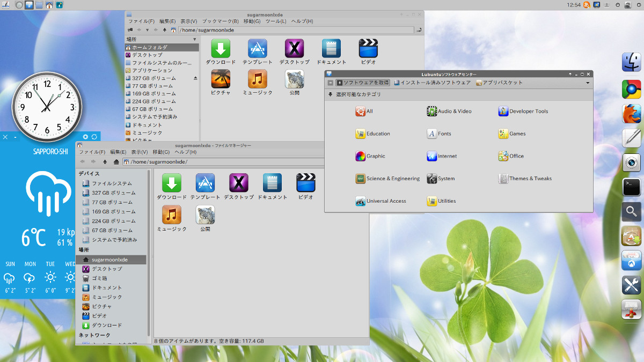Open wrench and screwdriver settings dock icon
644x362 pixels.
point(632,285)
